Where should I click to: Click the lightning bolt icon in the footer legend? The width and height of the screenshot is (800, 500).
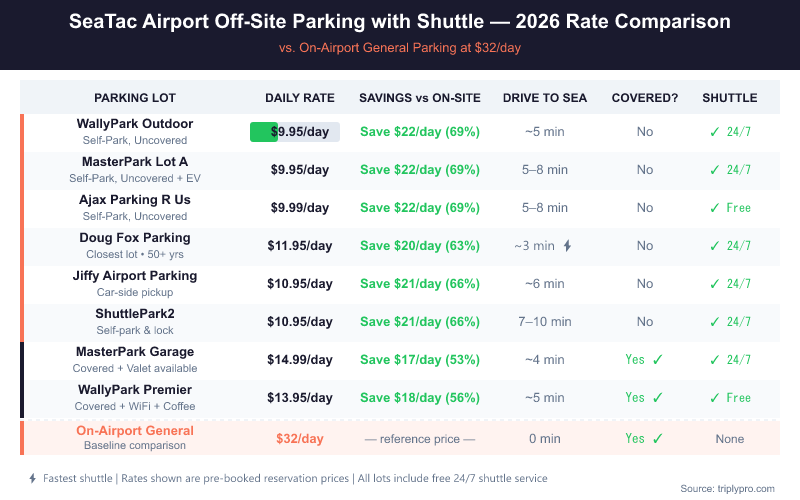click(33, 478)
